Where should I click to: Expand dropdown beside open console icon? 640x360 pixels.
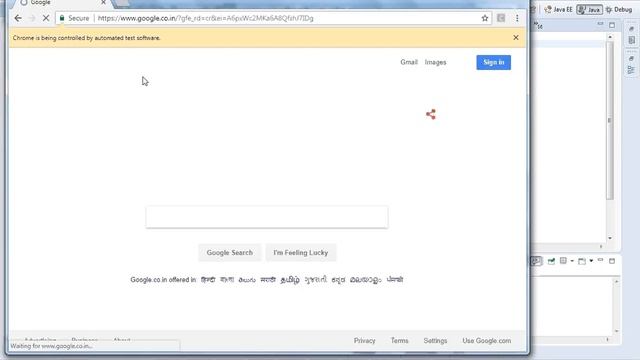[x=591, y=261]
